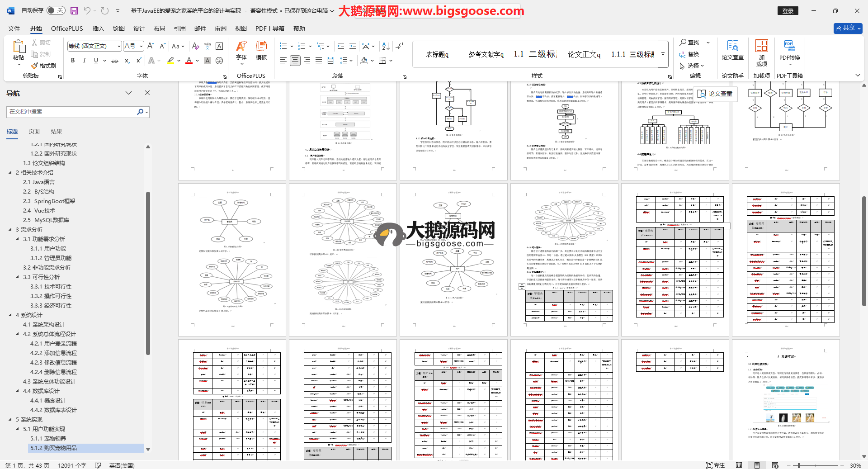This screenshot has height=469, width=868.
Task: Expand the styles gallery list
Action: pos(663,54)
